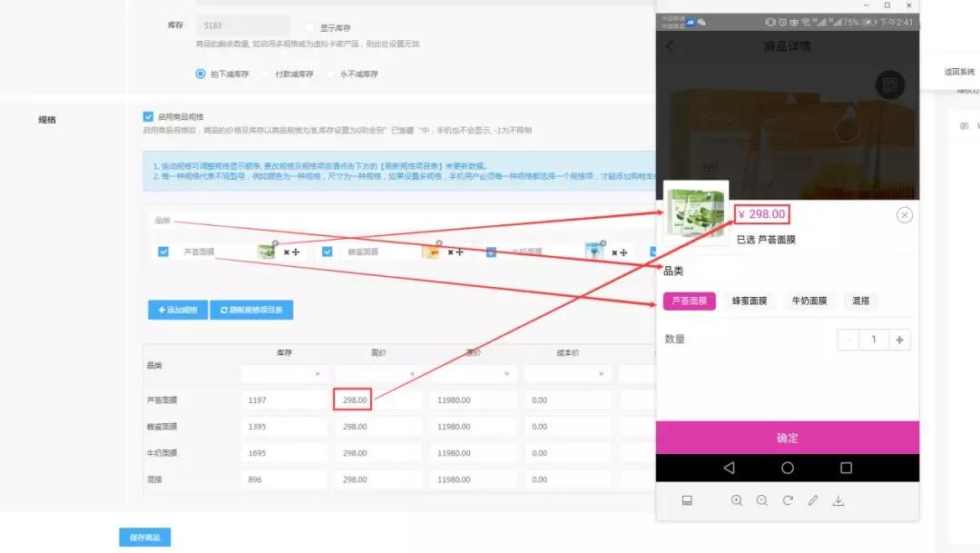The height and width of the screenshot is (553, 980).
Task: Increase quantity with the plus stepper
Action: tap(899, 340)
